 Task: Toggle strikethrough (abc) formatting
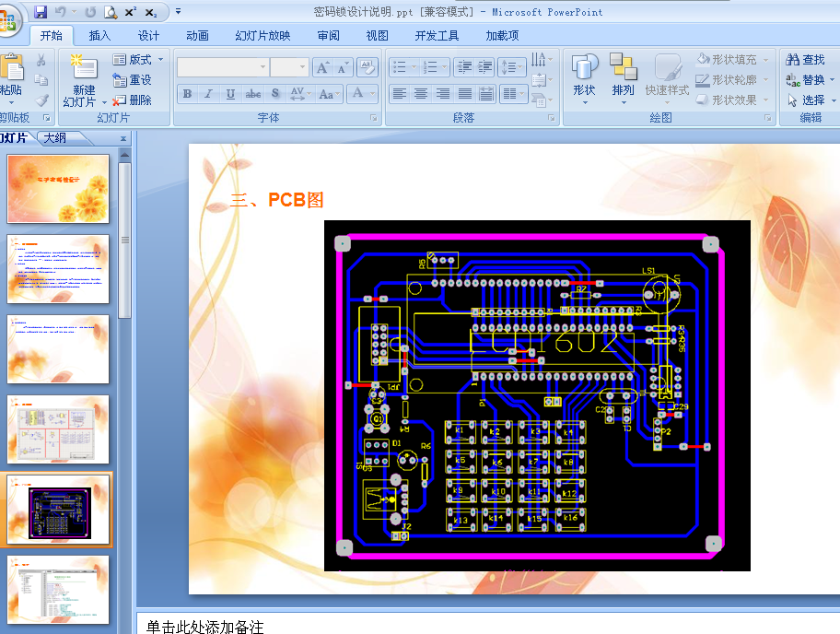(253, 94)
